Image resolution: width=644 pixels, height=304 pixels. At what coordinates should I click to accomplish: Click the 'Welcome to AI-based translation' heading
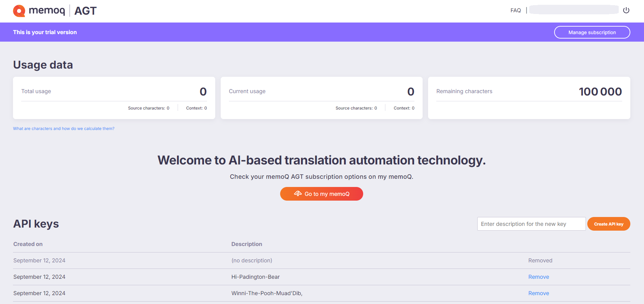point(321,160)
